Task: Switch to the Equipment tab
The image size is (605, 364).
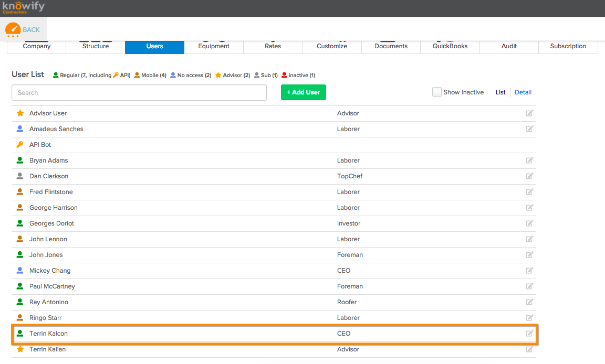Action: [x=214, y=46]
